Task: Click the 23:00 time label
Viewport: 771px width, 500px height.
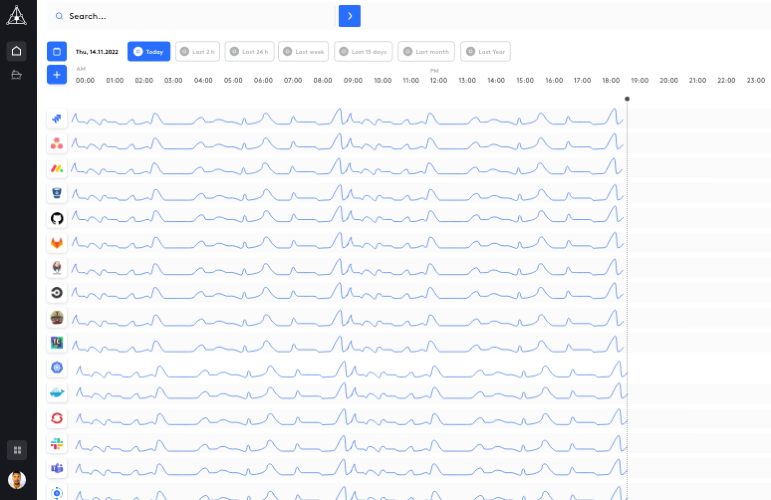Action: click(x=756, y=81)
